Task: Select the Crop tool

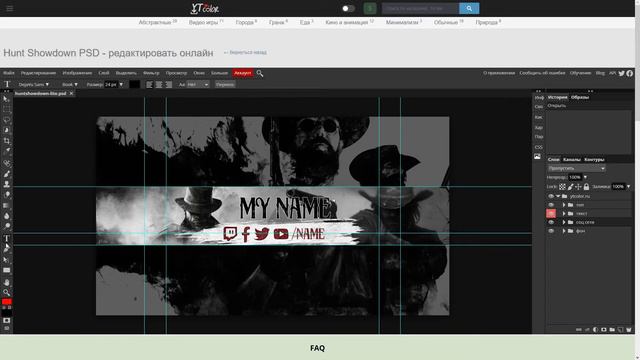Action: click(x=7, y=141)
